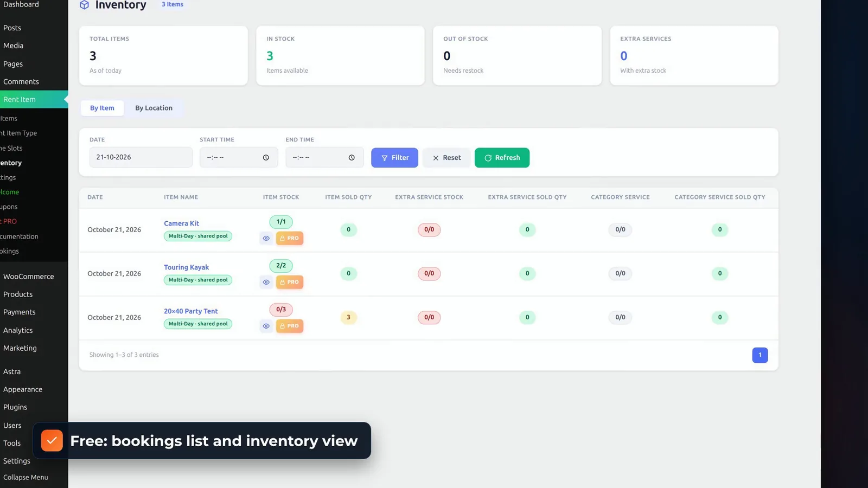Click the Inventory cube icon in header
This screenshot has width=868, height=488.
(84, 5)
